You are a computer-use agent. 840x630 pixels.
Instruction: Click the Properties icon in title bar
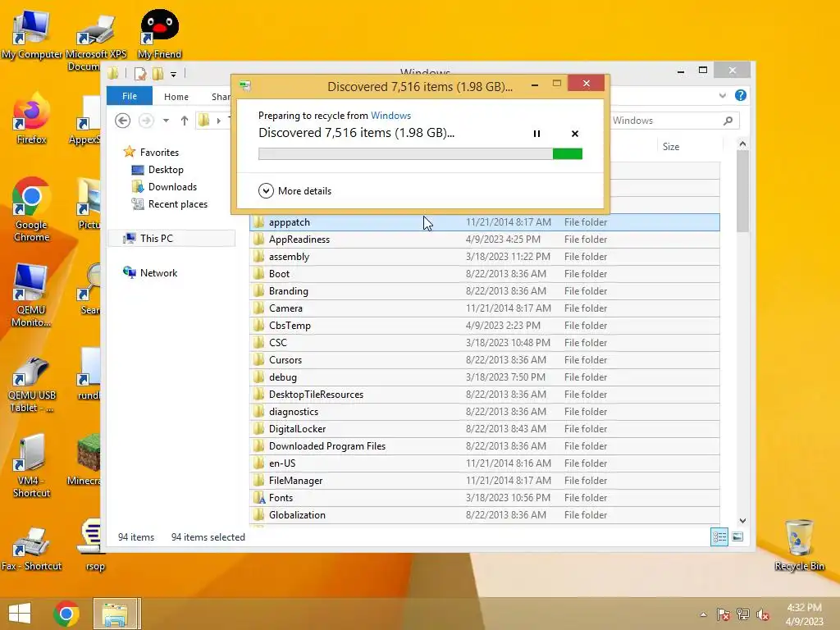tap(140, 73)
